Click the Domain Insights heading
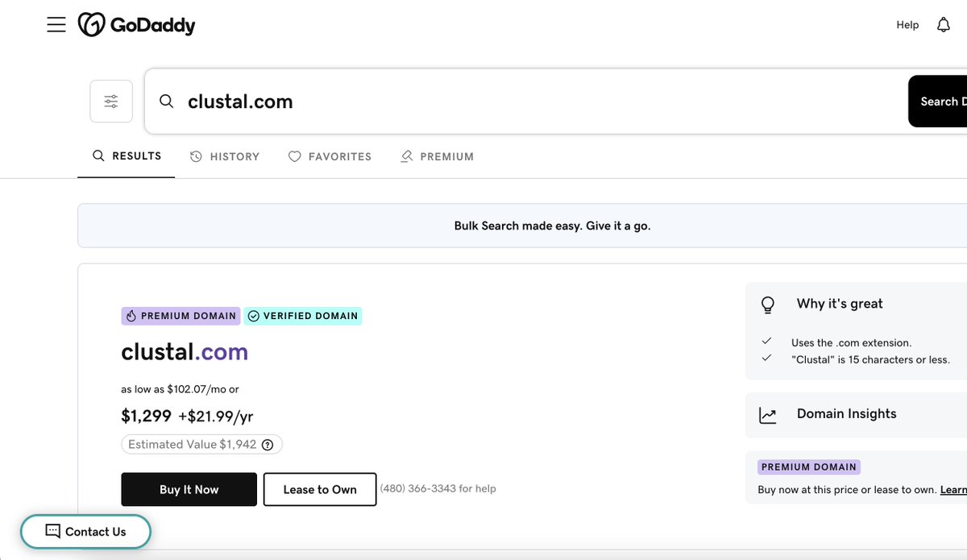Image resolution: width=967 pixels, height=560 pixels. [x=847, y=413]
